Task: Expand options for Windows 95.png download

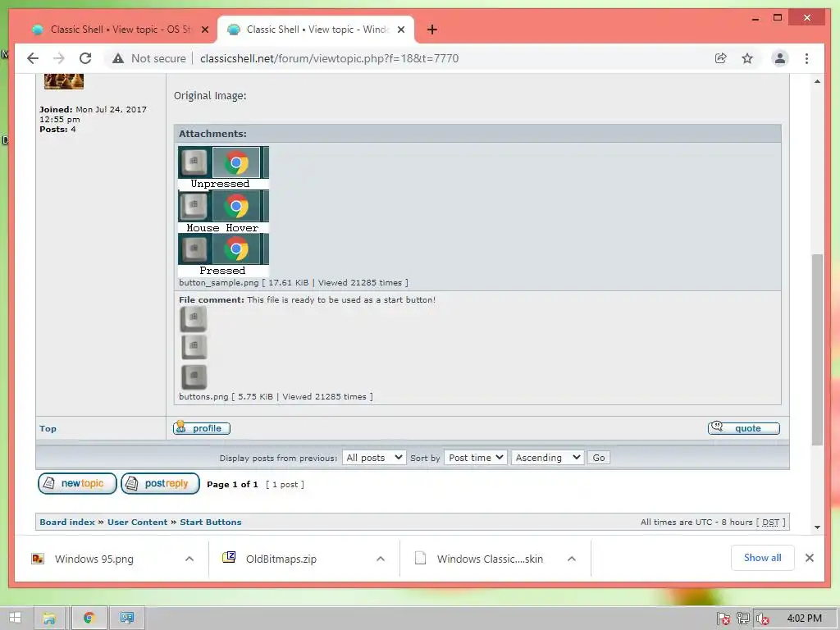Action: click(x=189, y=559)
